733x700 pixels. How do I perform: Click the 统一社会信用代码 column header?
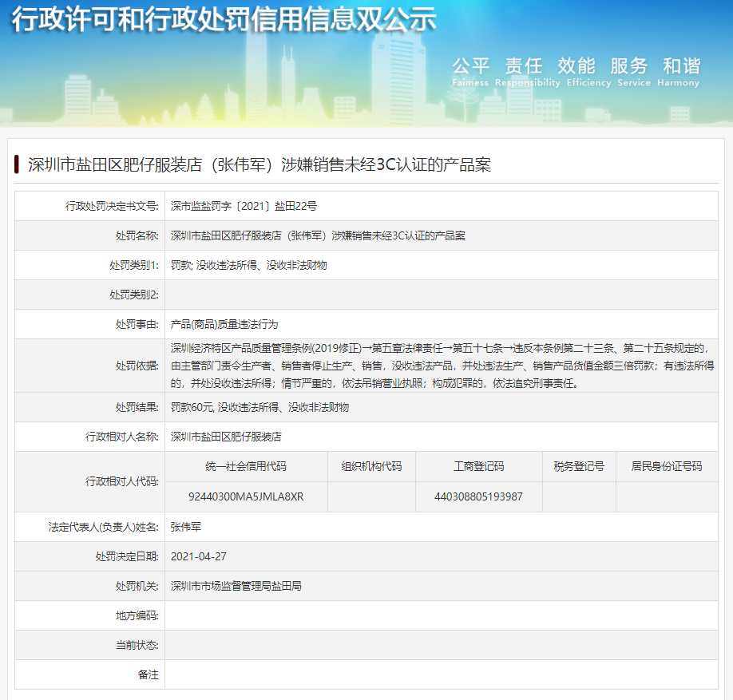point(246,466)
